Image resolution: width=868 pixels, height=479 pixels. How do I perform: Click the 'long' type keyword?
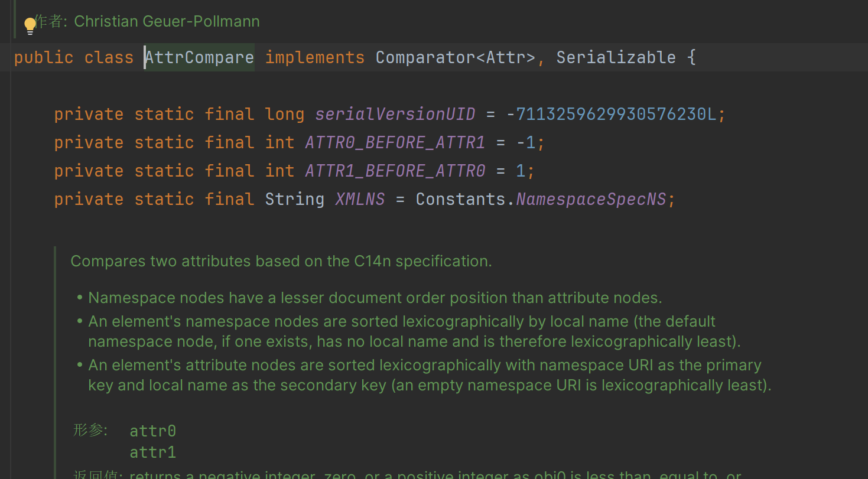[285, 114]
